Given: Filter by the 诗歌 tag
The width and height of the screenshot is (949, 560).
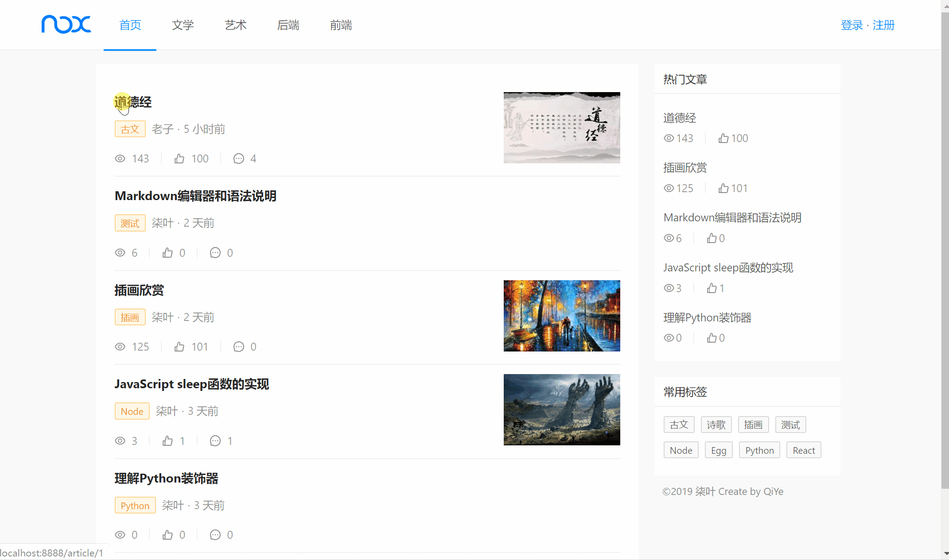Looking at the screenshot, I should (716, 425).
